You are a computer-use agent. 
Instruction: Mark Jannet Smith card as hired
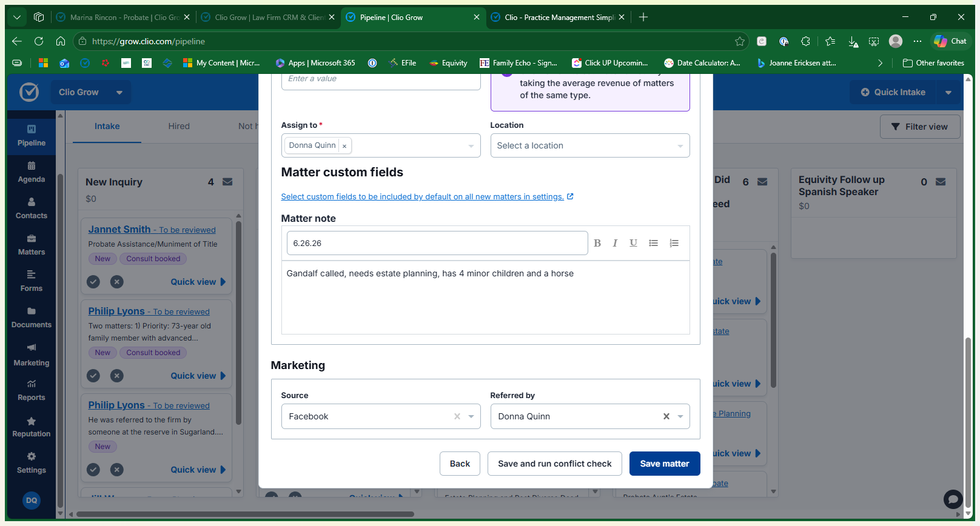coord(93,282)
